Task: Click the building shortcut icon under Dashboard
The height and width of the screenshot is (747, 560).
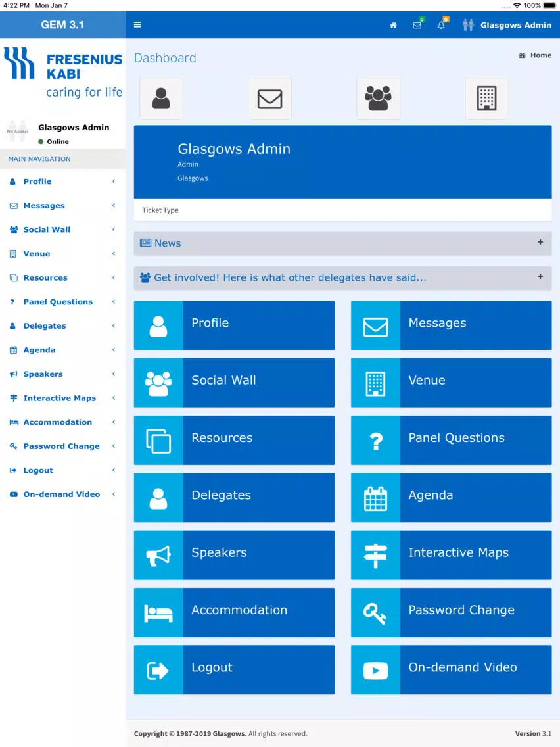Action: coord(486,99)
